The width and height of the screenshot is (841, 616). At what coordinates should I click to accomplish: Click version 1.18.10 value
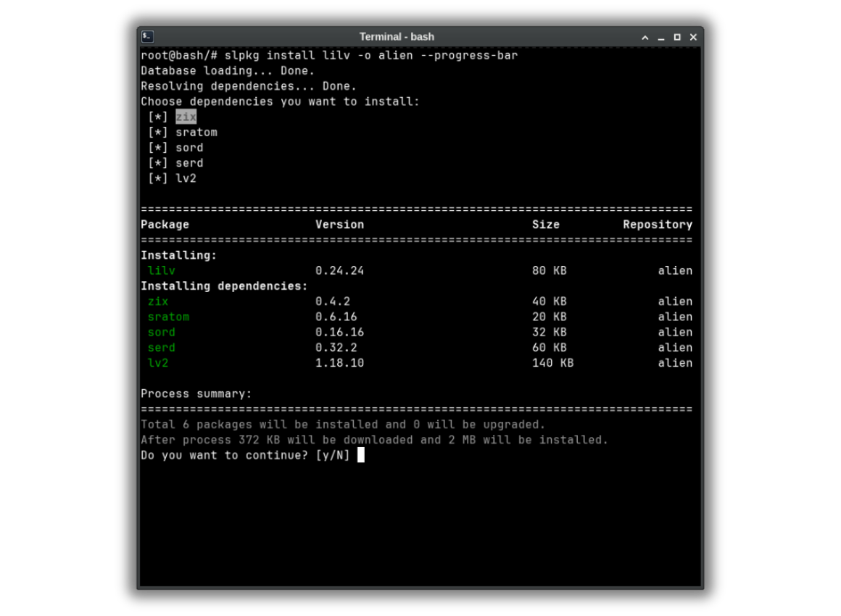tap(339, 363)
